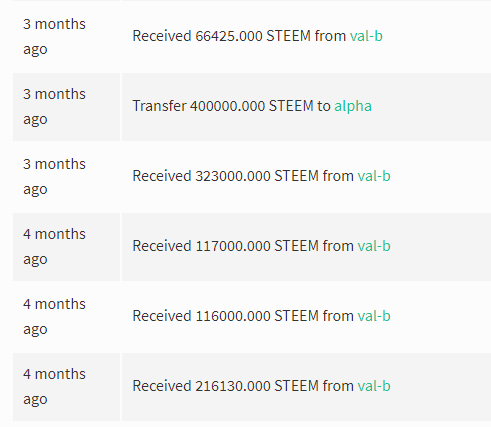Select timestamp of the 323000.000 STEEM transaction
491x427 pixels.
[54, 177]
